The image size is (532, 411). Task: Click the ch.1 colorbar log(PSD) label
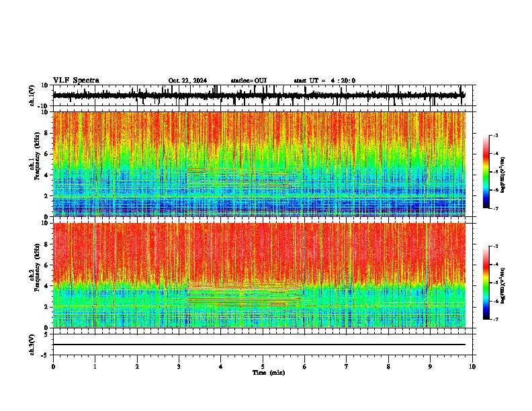[502, 175]
